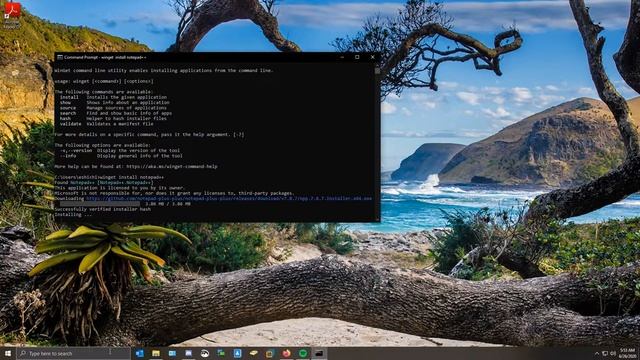The width and height of the screenshot is (640, 360).
Task: Open the blue 'A' taskbar icon
Action: (238, 353)
